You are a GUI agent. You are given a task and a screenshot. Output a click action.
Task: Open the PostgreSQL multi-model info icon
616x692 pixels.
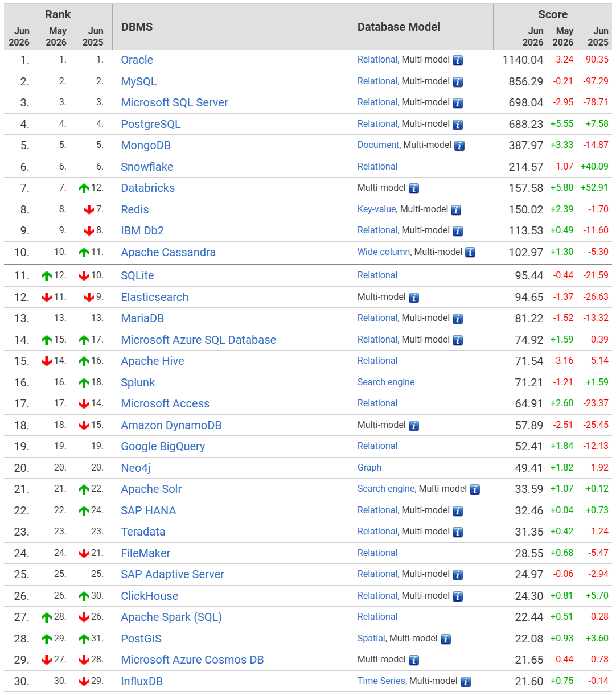pyautogui.click(x=458, y=125)
